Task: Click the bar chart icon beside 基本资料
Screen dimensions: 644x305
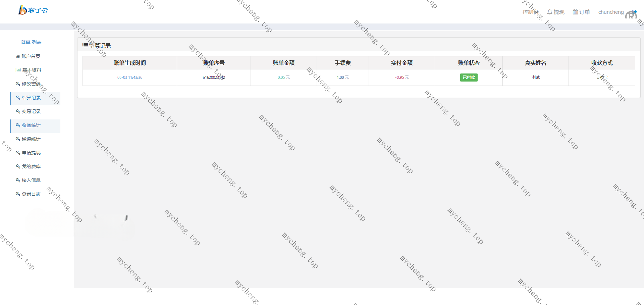Action: point(18,70)
